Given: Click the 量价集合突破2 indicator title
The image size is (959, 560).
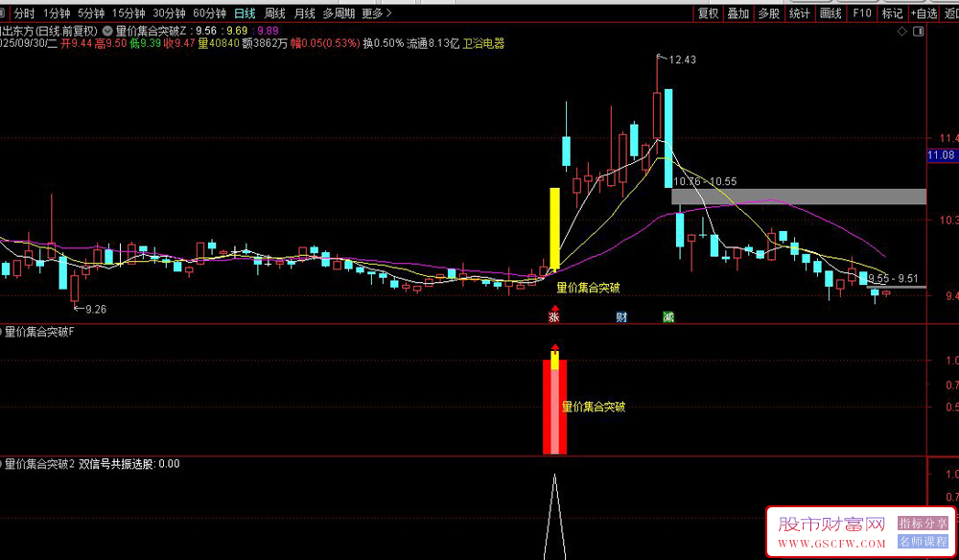Looking at the screenshot, I should [39, 464].
